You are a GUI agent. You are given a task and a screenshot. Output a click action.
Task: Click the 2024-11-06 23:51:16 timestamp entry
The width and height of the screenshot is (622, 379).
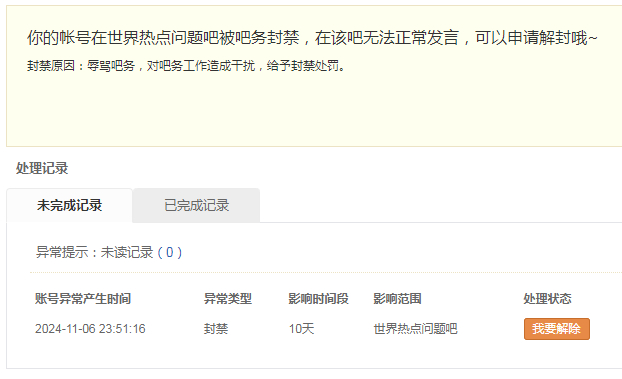[x=90, y=329]
